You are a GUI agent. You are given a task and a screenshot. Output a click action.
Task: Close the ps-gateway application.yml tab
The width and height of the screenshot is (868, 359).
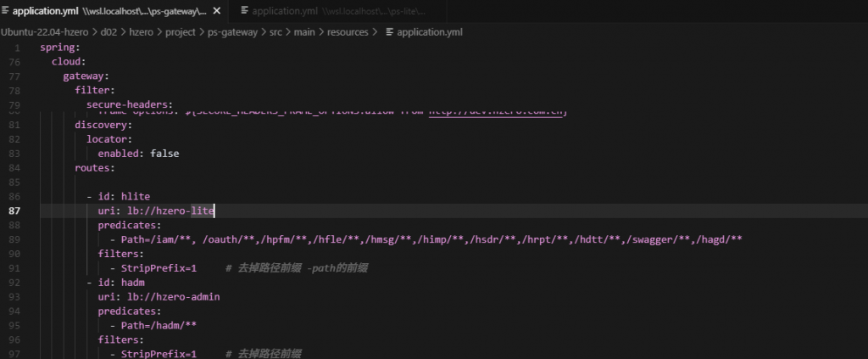(x=217, y=11)
